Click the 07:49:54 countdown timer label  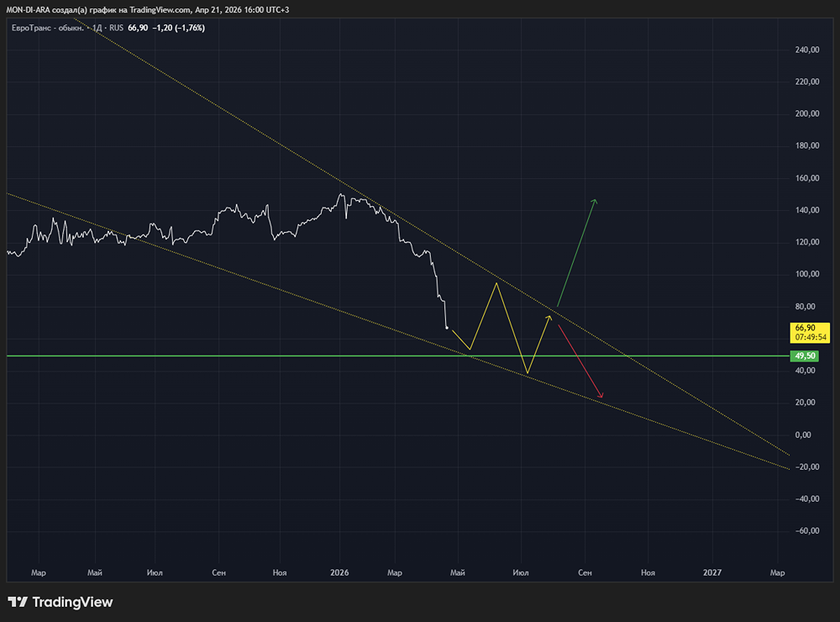[811, 337]
